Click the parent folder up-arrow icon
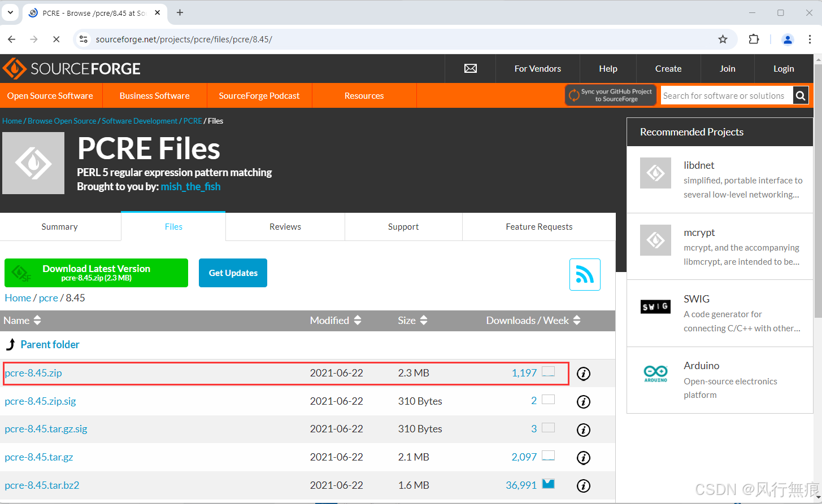 click(10, 344)
